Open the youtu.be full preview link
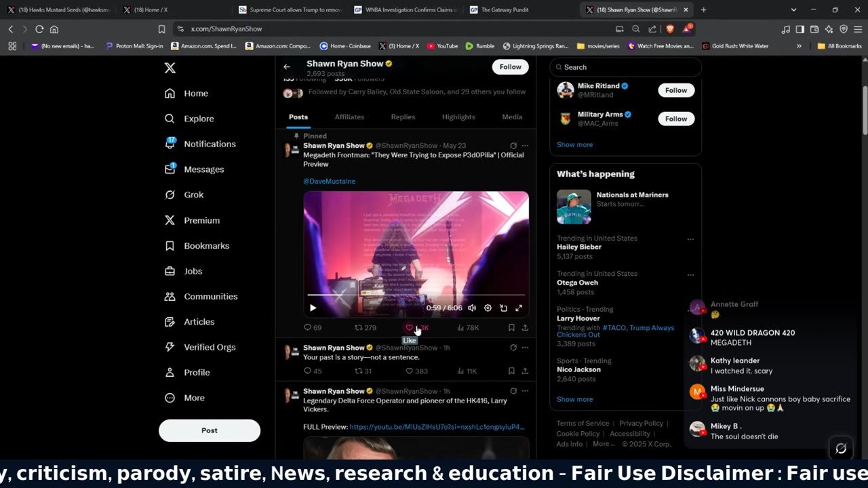This screenshot has width=868, height=488. click(437, 427)
